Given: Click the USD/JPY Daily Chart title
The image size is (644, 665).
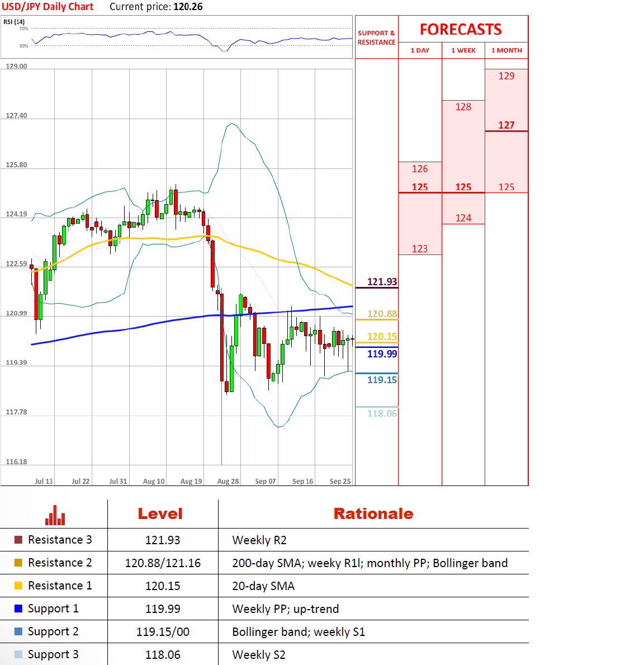Looking at the screenshot, I should tap(48, 7).
